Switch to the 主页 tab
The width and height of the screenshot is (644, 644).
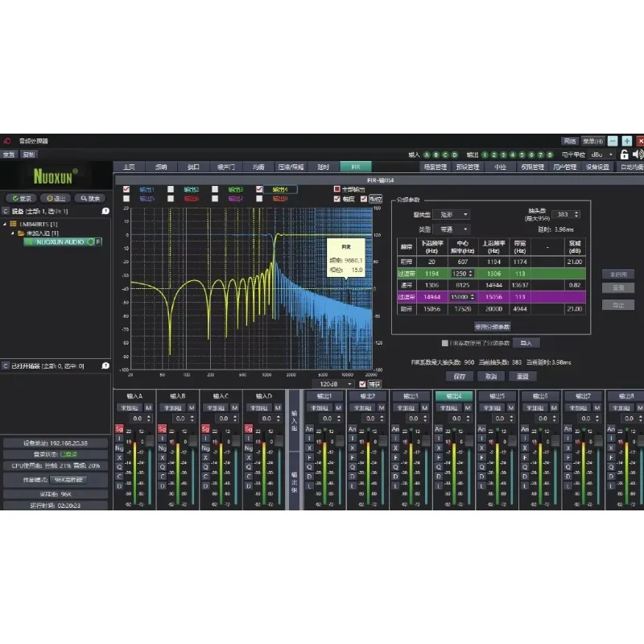point(130,167)
